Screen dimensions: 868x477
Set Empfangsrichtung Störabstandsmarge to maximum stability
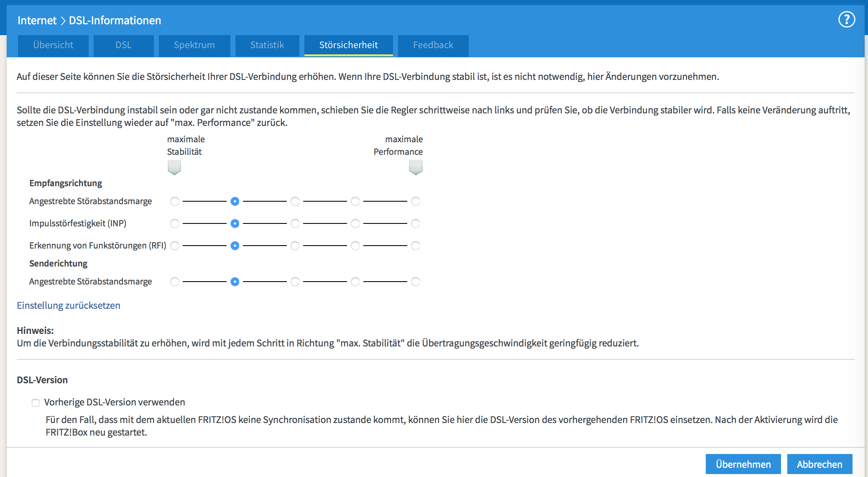coord(175,202)
